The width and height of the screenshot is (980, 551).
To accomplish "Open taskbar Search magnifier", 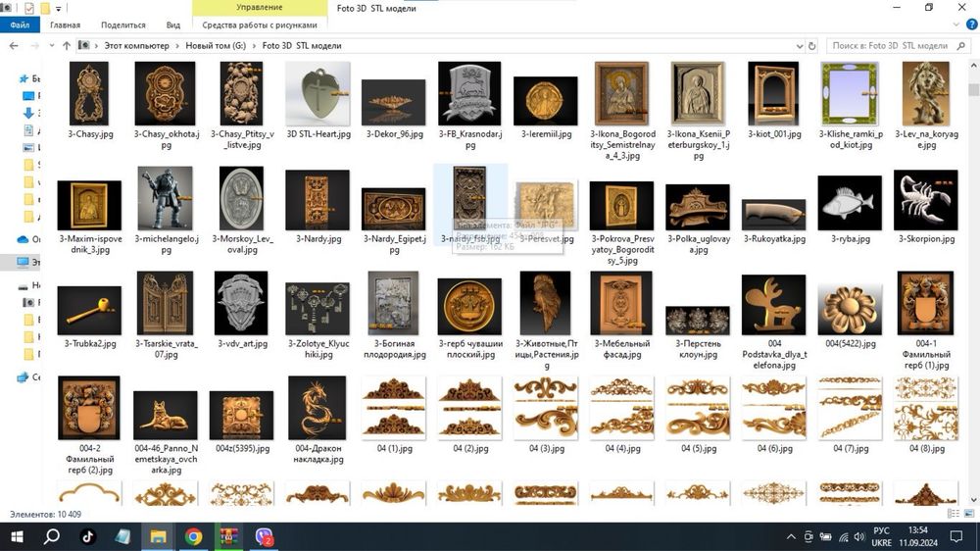I will pos(52,536).
